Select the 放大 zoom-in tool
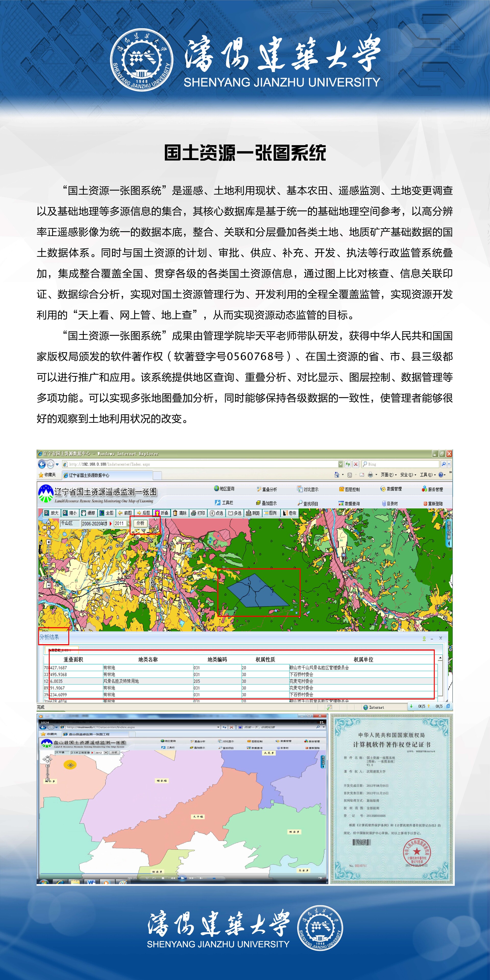 click(51, 513)
